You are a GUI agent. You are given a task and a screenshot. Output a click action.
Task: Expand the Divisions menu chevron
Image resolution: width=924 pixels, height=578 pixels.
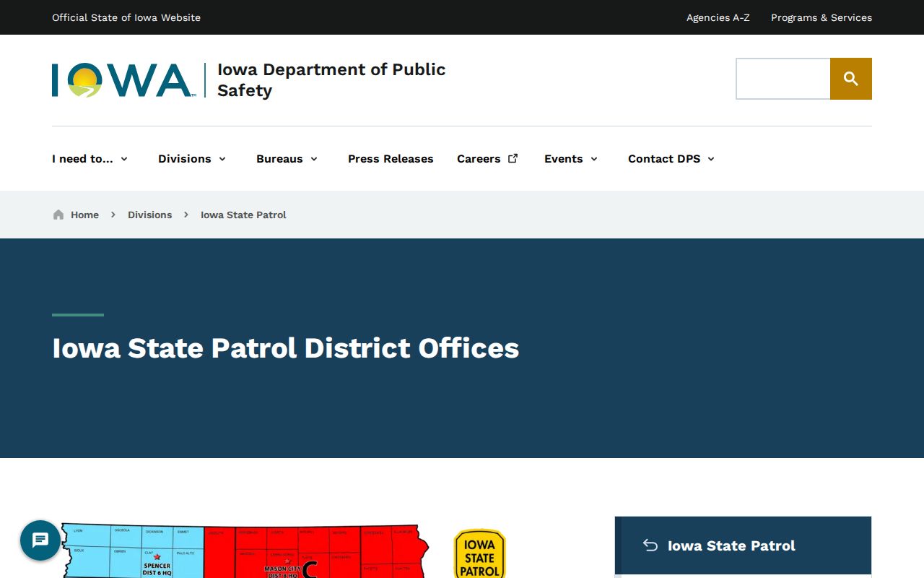pyautogui.click(x=222, y=159)
